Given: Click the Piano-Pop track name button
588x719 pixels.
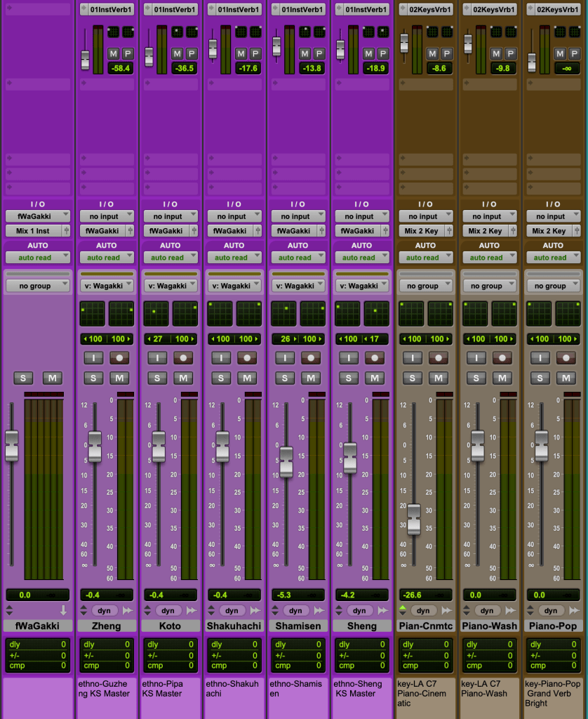Looking at the screenshot, I should pos(553,626).
